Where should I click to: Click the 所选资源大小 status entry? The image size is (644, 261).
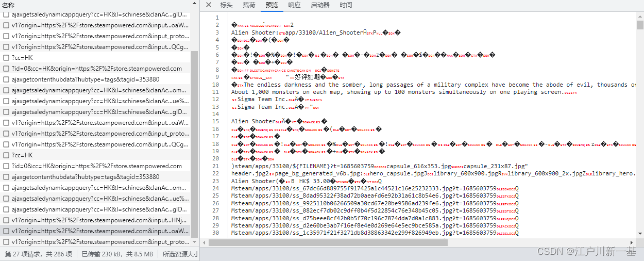pyautogui.click(x=180, y=254)
